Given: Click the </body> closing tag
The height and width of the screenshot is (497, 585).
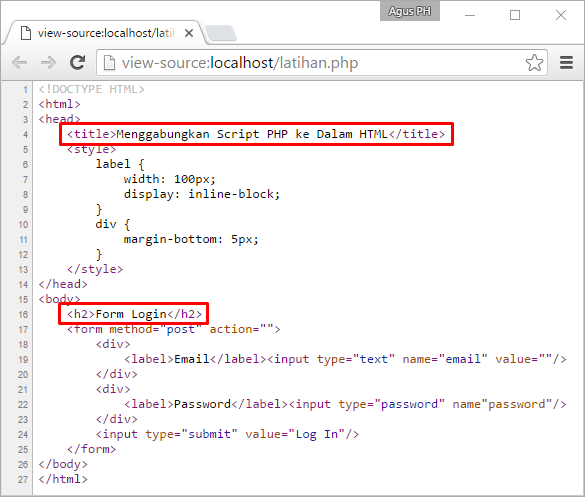Looking at the screenshot, I should (x=63, y=464).
